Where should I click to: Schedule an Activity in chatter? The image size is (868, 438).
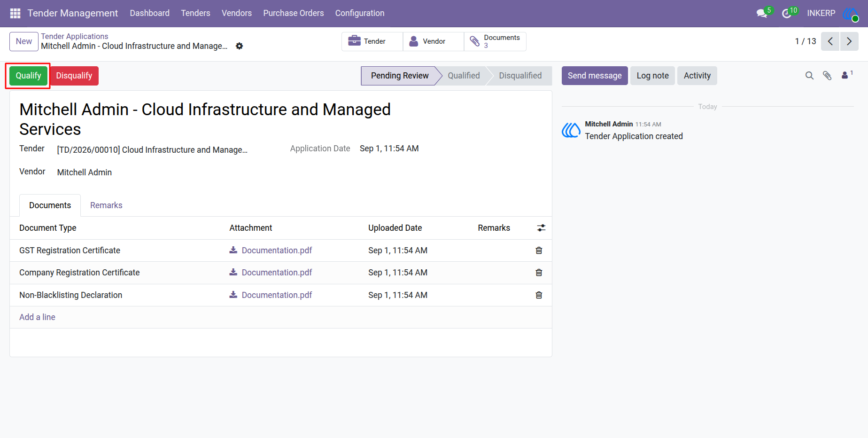697,76
